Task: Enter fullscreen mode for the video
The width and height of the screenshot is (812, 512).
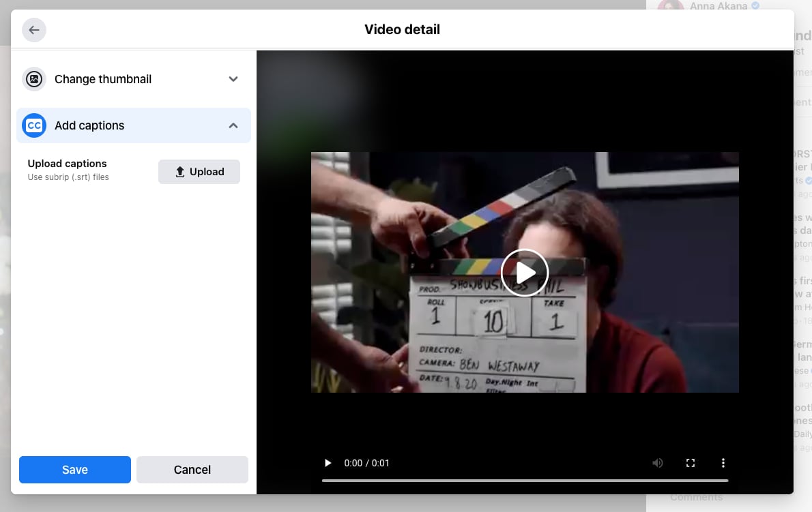Action: [x=691, y=463]
